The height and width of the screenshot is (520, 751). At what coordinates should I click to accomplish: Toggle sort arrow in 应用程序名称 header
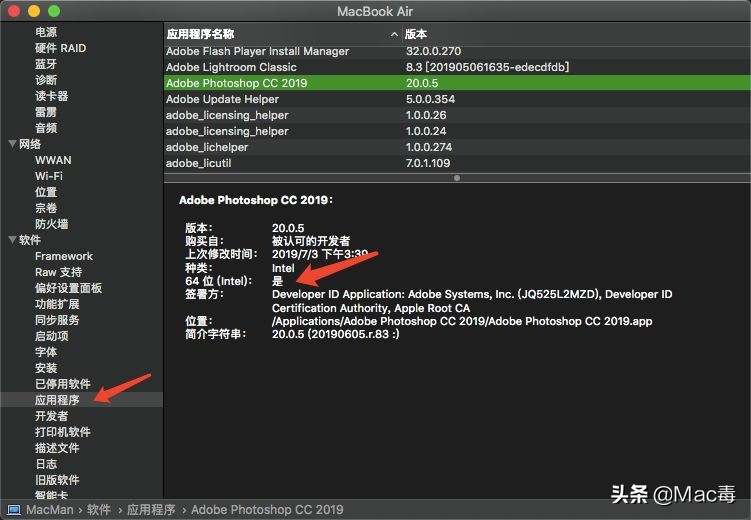[394, 34]
